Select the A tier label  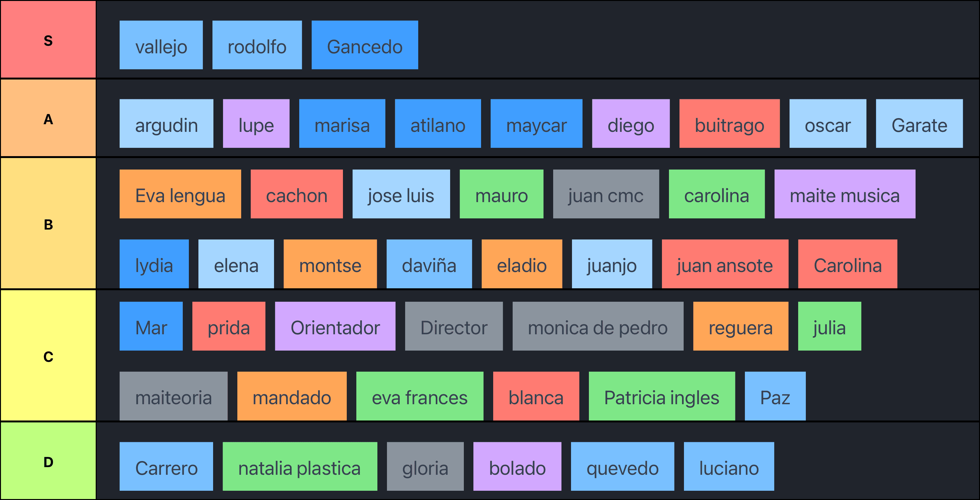pyautogui.click(x=48, y=118)
